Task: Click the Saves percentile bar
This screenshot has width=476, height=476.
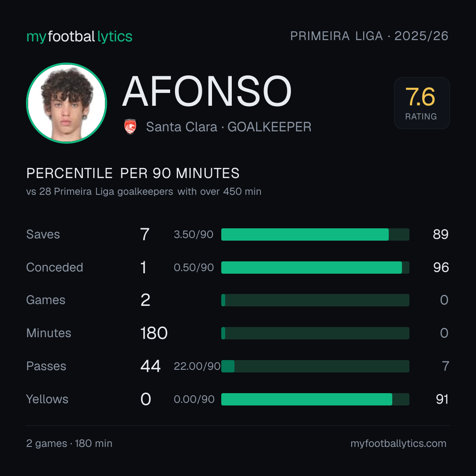Action: coord(315,234)
